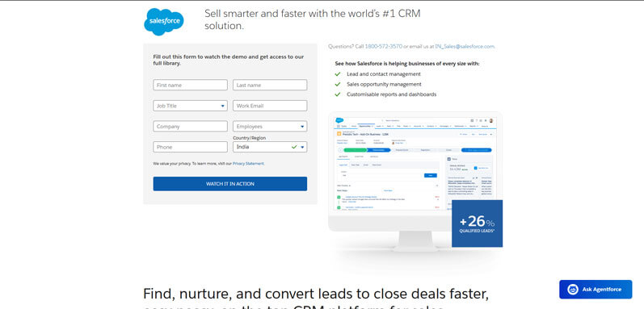Click 'See how Salesforce is helping businesses' text
644x309 pixels.
pyautogui.click(x=407, y=64)
